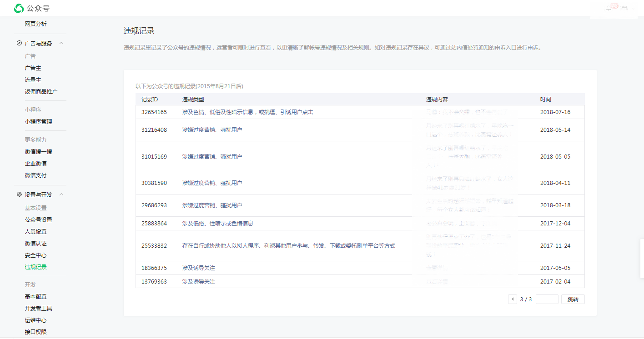
Task: Open 网页分析 in the sidebar
Action: pos(35,24)
